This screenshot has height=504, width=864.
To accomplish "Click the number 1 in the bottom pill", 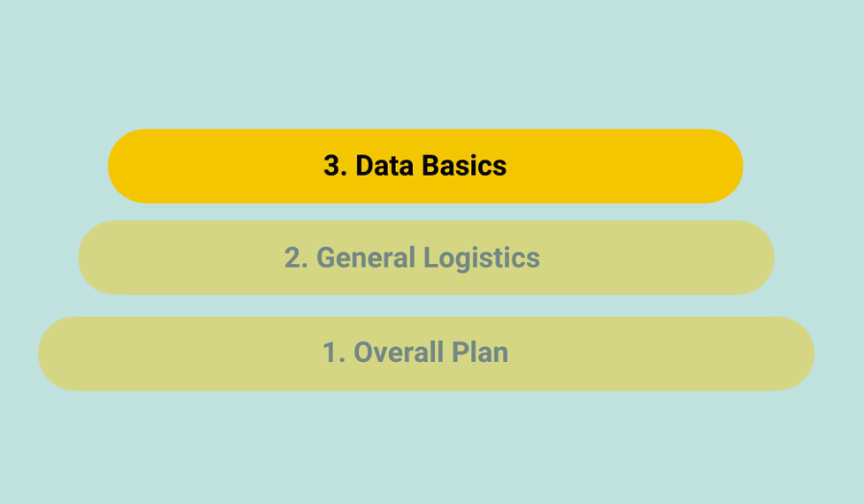I will (x=331, y=352).
